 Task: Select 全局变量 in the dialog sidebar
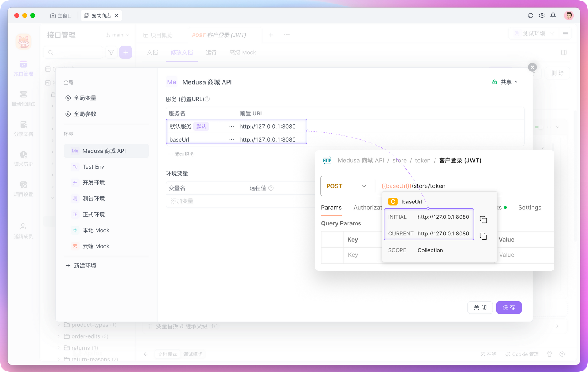point(106,98)
